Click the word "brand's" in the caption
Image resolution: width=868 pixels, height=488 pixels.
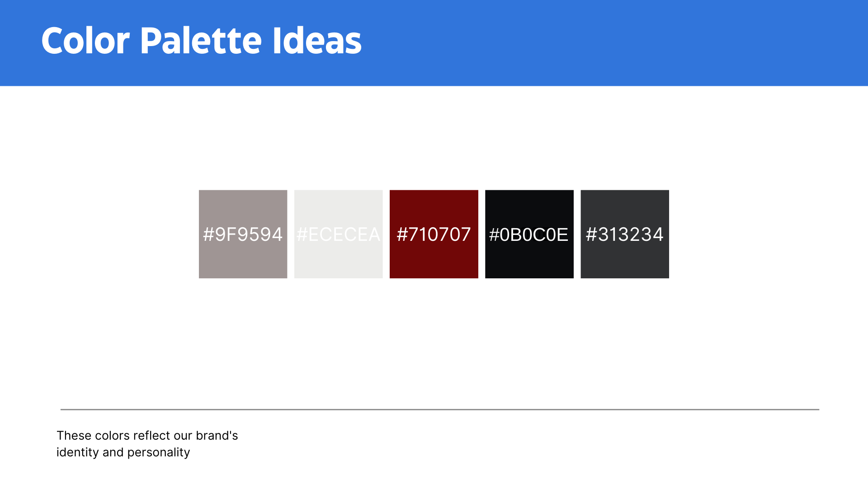click(217, 436)
